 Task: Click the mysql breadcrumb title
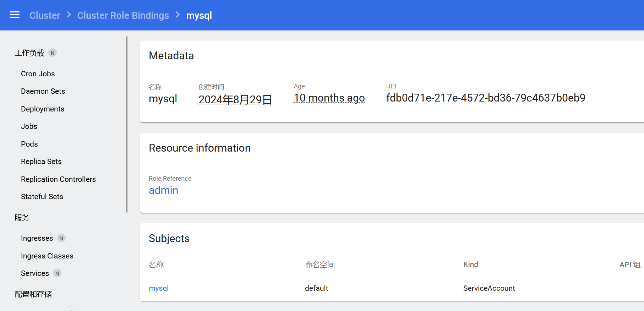pyautogui.click(x=199, y=16)
